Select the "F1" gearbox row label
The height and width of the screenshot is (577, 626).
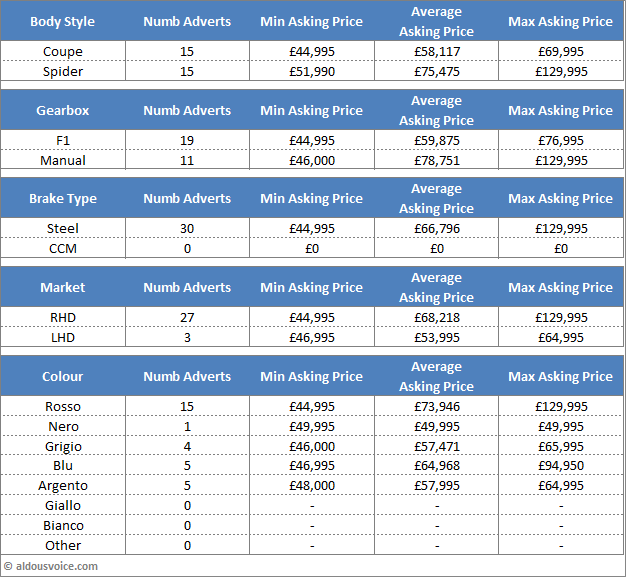tap(63, 141)
